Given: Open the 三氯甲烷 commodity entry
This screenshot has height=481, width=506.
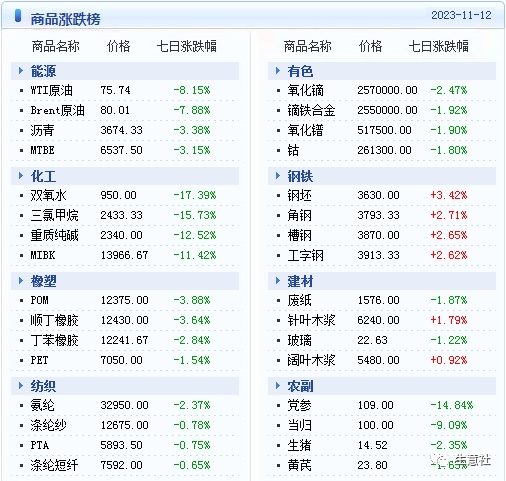Looking at the screenshot, I should click(x=54, y=215).
